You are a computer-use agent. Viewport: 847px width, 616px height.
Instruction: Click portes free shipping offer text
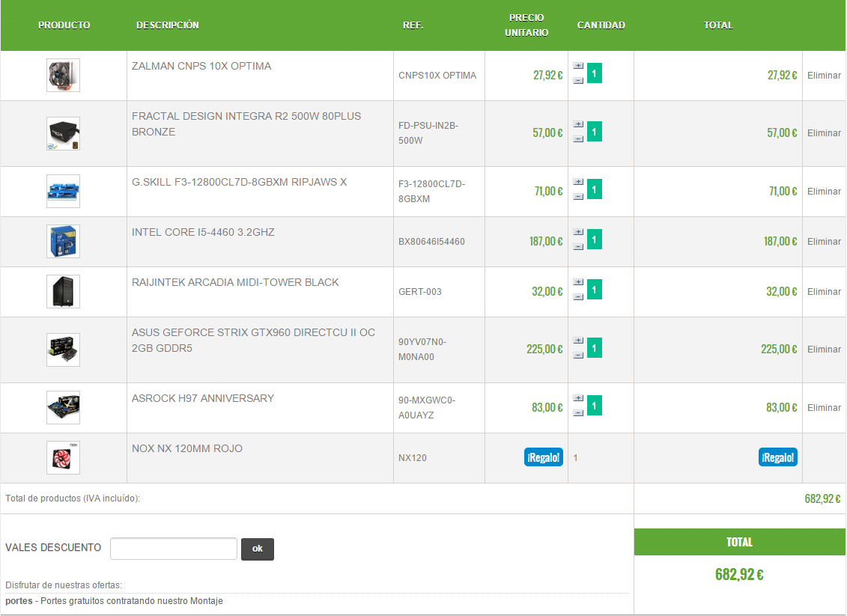[x=114, y=601]
